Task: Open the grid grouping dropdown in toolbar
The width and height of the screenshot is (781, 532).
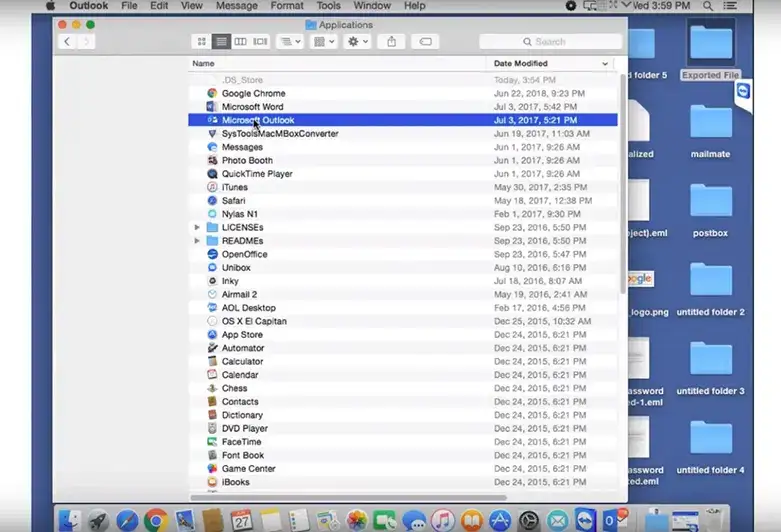Action: pyautogui.click(x=324, y=41)
